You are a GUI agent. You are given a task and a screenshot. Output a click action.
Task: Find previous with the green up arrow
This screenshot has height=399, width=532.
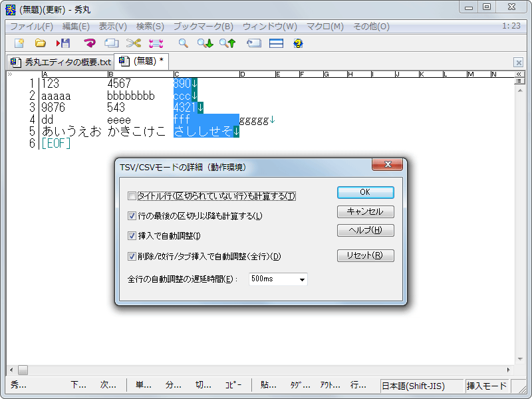[227, 43]
